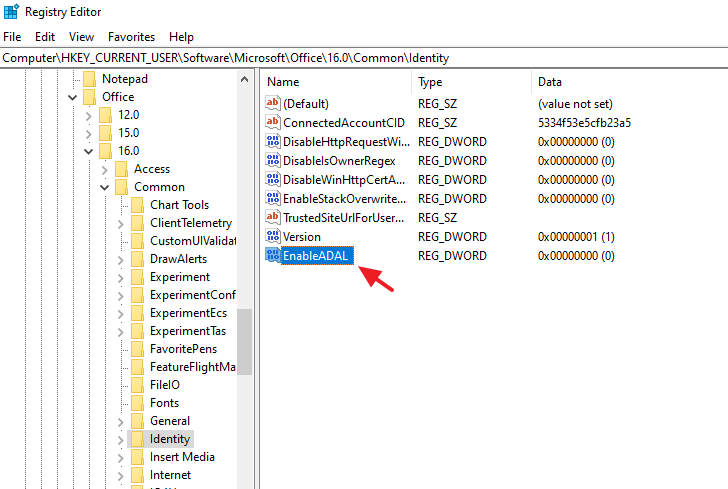Click the FileIO folder icon
Viewport: 728px width, 489px height.
pyautogui.click(x=137, y=385)
